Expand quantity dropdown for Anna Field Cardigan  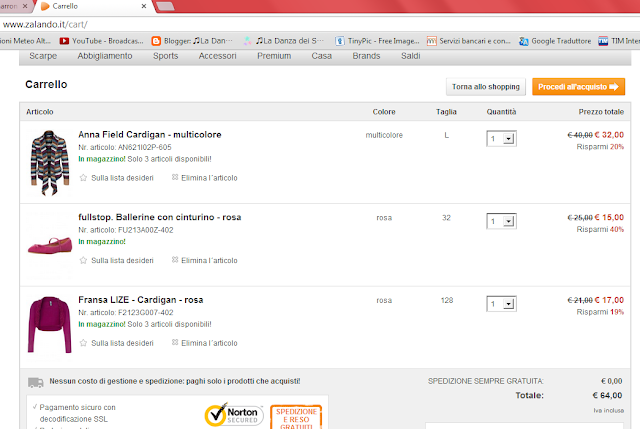508,139
